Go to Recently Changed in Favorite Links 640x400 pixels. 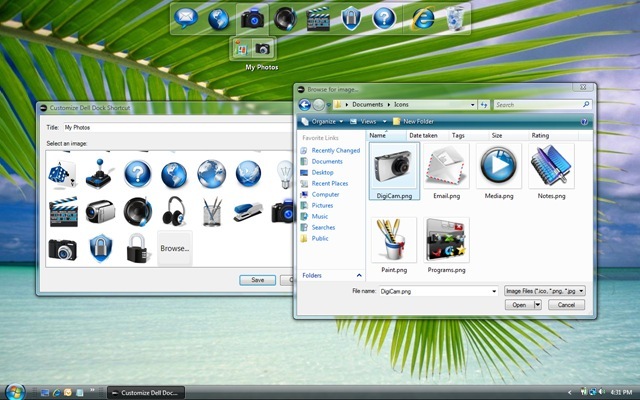coord(334,150)
